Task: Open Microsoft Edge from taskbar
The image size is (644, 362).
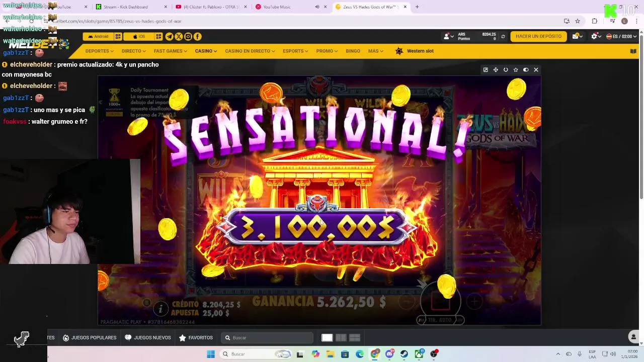Action: tap(360, 354)
